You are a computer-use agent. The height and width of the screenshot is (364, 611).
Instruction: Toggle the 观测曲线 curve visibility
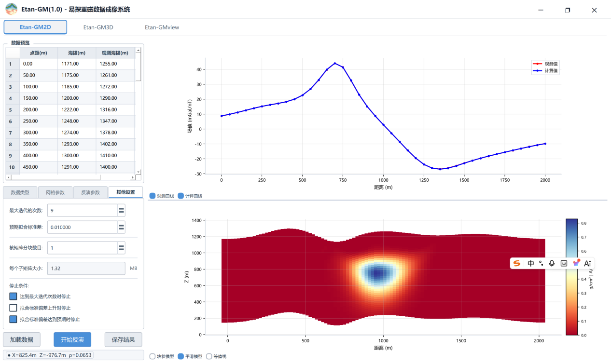tap(153, 196)
